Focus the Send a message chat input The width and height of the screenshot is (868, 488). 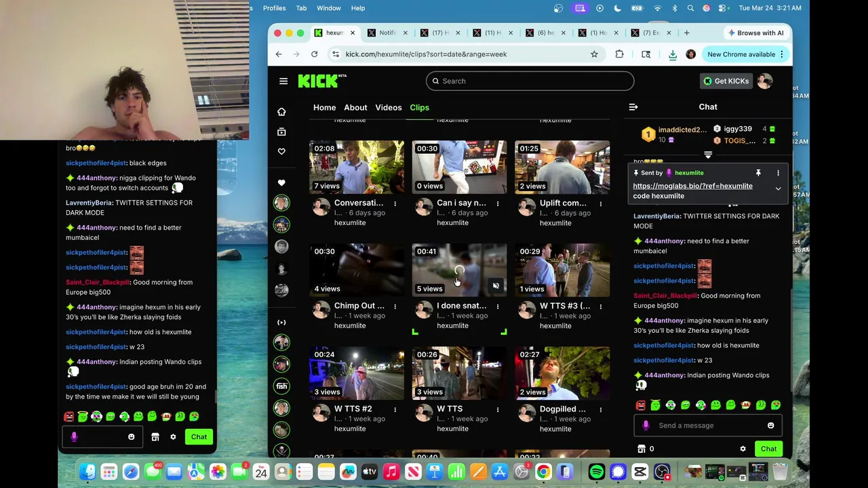pyautogui.click(x=707, y=426)
